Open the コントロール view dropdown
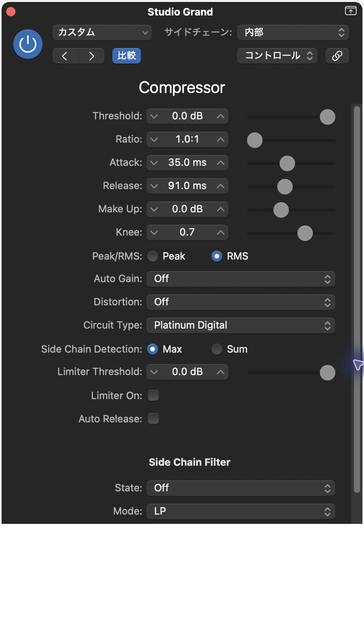This screenshot has width=364, height=637. pos(277,56)
